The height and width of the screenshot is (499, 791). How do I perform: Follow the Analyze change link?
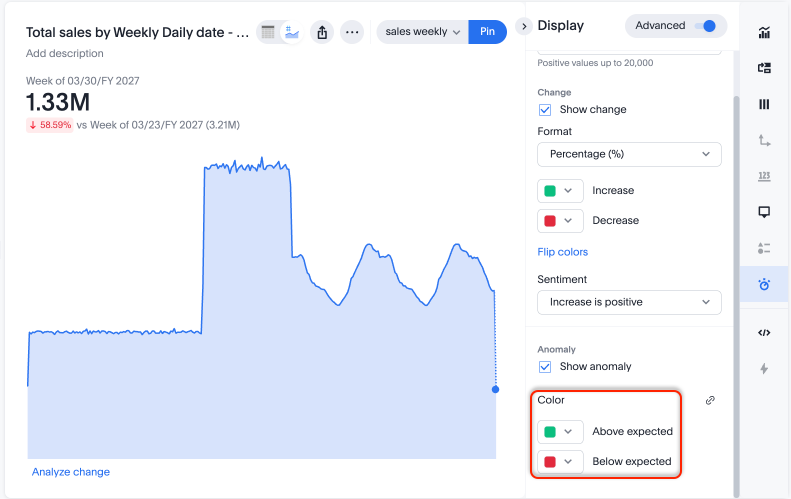pos(71,472)
